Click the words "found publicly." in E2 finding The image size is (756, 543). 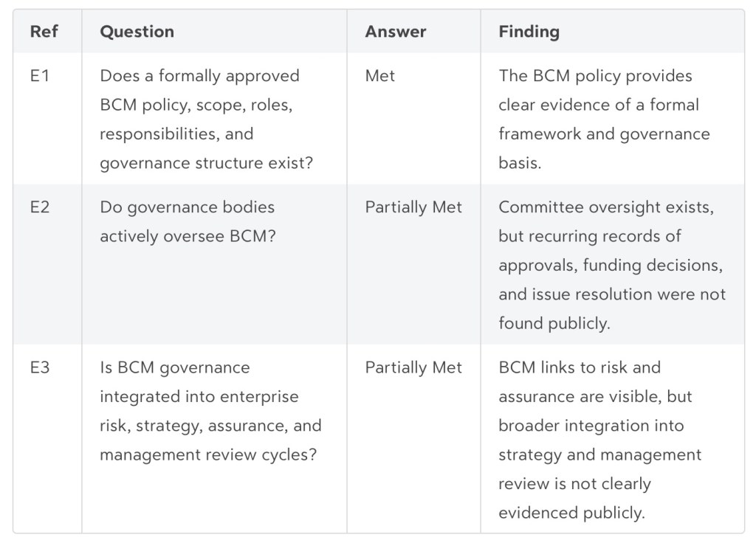click(554, 323)
